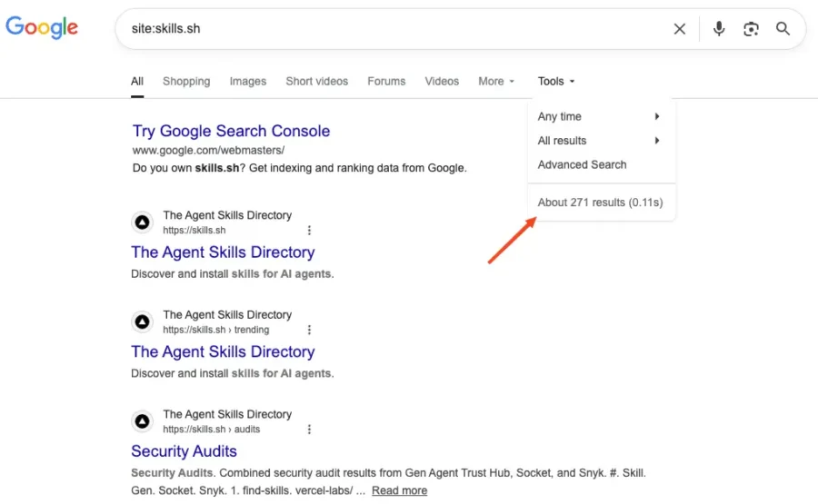Open three-dot menu for audits result
Viewport: 818px width, 504px height.
(x=309, y=430)
